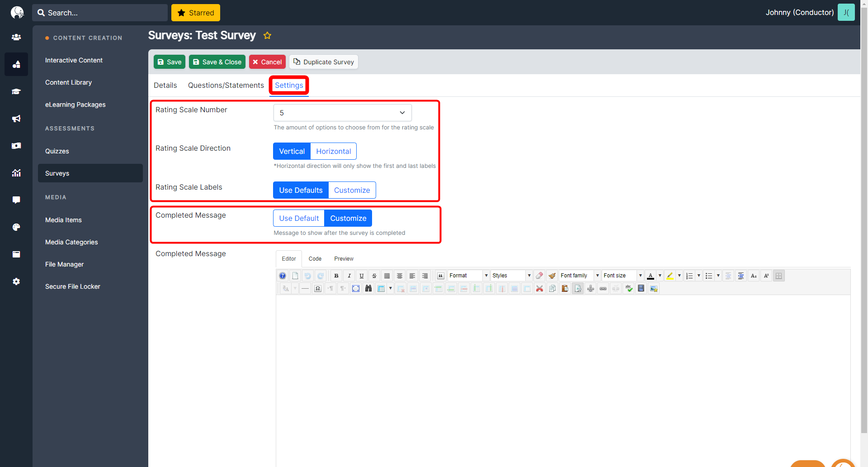Screen dimensions: 868x467
Task: Insert anchor with anchor icon
Action: point(590,288)
